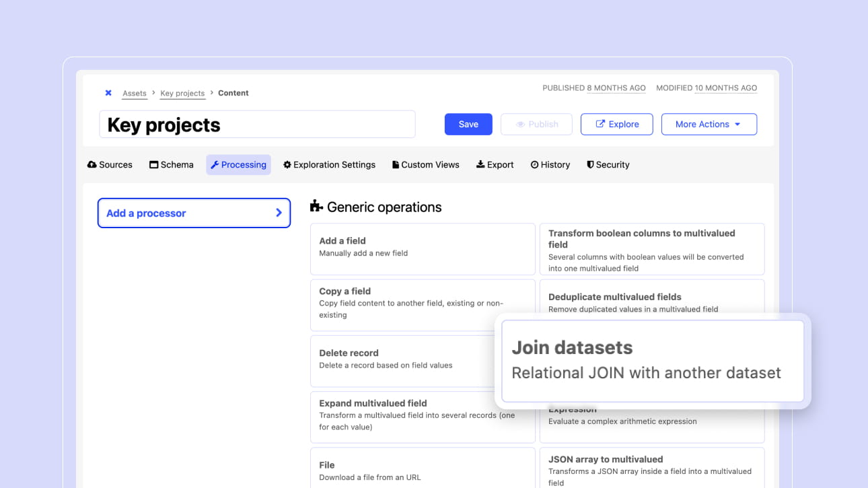Select the Processing wrench tab
This screenshot has height=488, width=868.
(238, 165)
